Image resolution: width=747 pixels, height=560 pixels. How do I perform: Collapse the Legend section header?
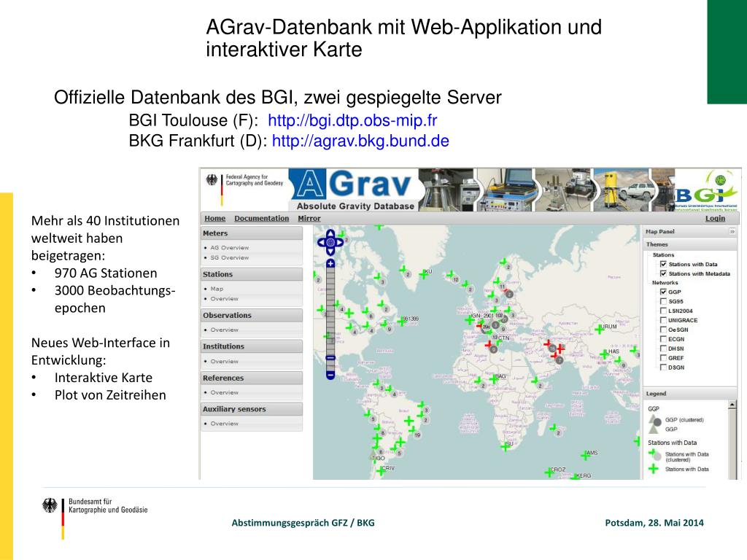pos(690,393)
